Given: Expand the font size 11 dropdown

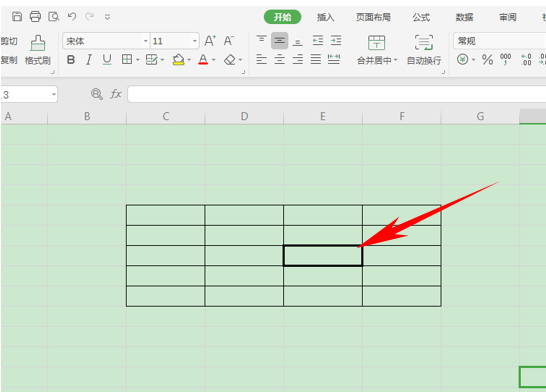Looking at the screenshot, I should click(x=195, y=41).
